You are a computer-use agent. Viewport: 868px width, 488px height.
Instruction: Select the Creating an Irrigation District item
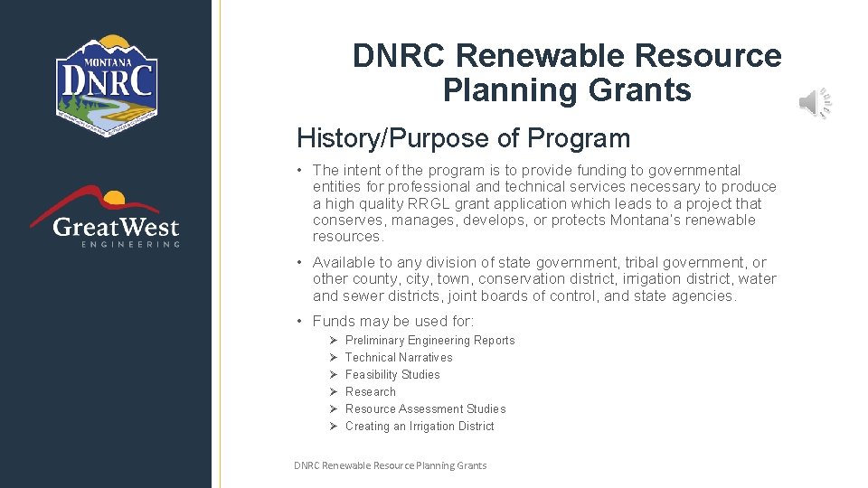[420, 426]
